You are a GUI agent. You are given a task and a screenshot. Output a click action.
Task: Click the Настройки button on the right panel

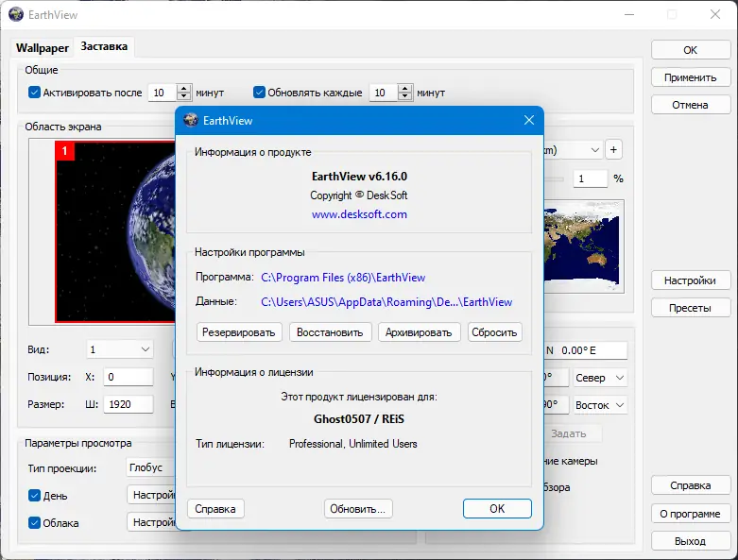(691, 280)
